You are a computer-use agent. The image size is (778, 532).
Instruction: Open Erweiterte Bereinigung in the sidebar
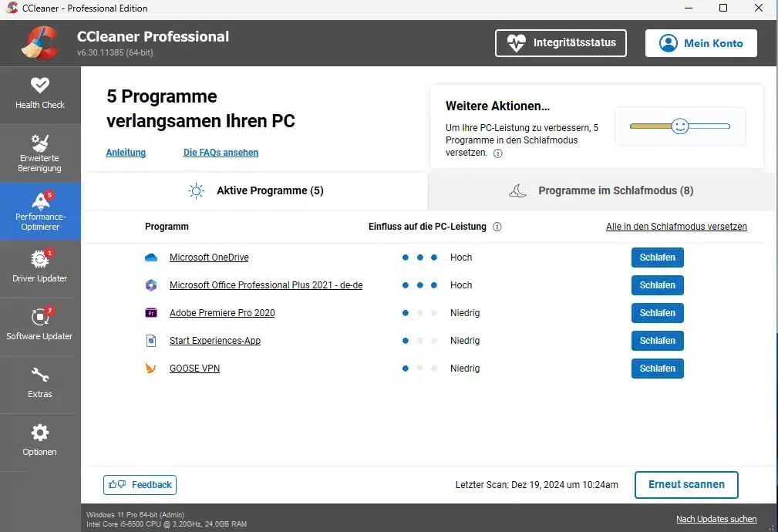click(39, 153)
